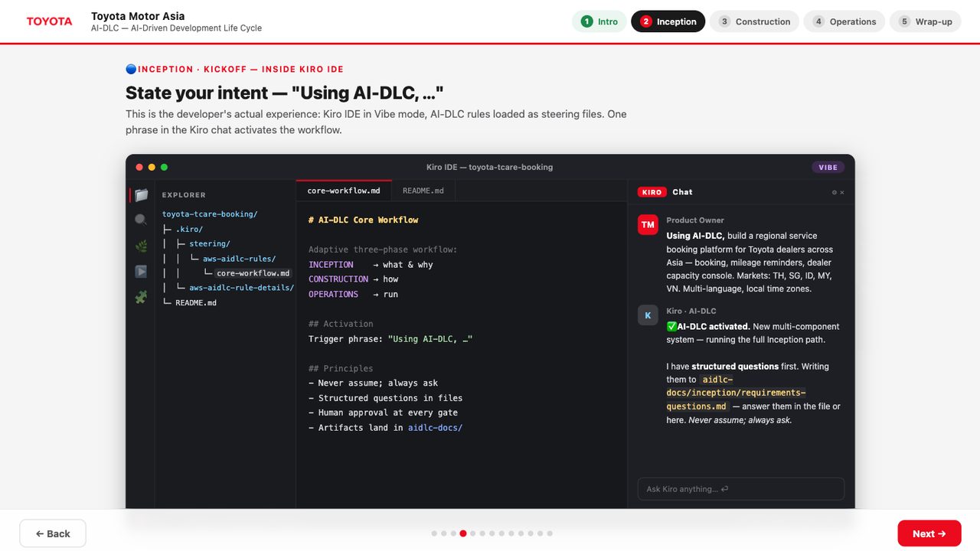
Task: Click the Toyota logo
Action: 50,21
